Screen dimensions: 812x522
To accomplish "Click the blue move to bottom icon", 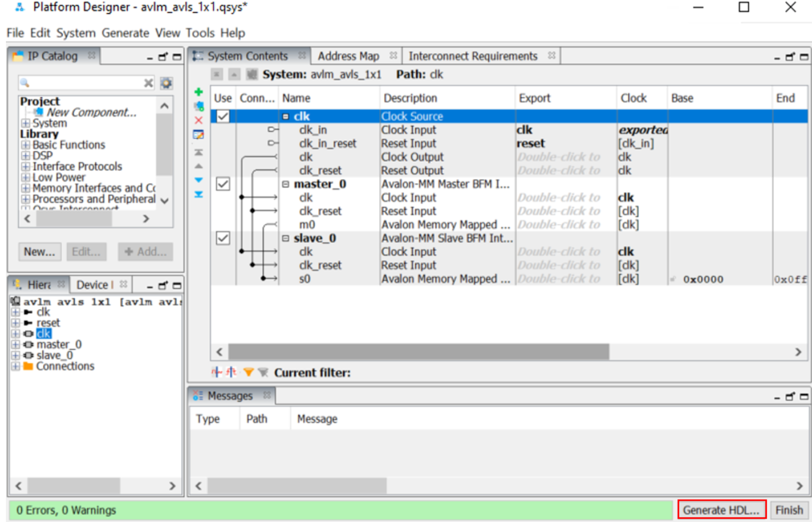I will (198, 195).
